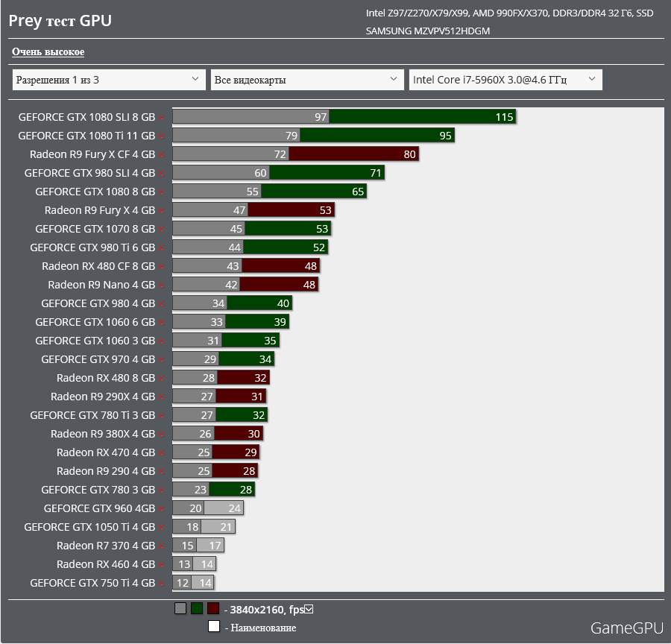
Task: Click the Radeon RX 480 8 GB label
Action: point(106,378)
